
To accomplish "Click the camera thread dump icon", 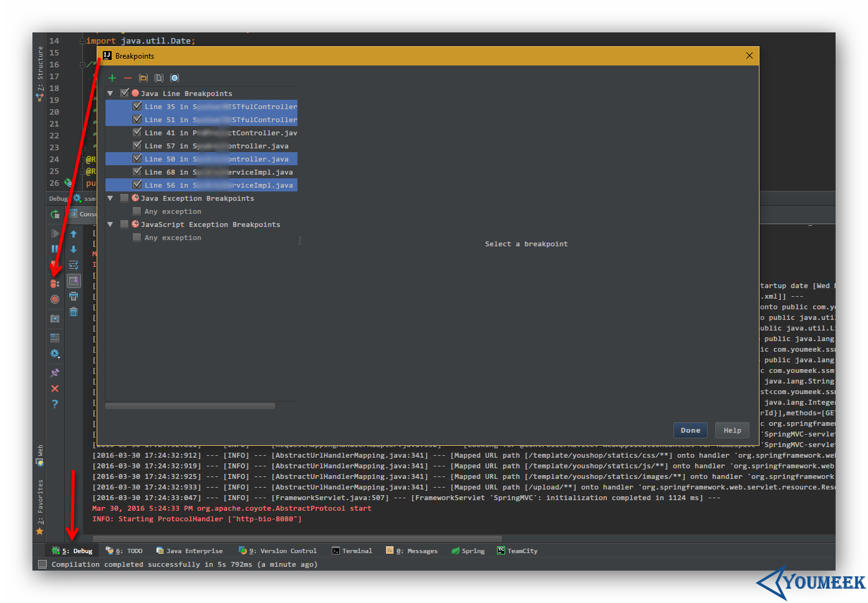I will [55, 319].
